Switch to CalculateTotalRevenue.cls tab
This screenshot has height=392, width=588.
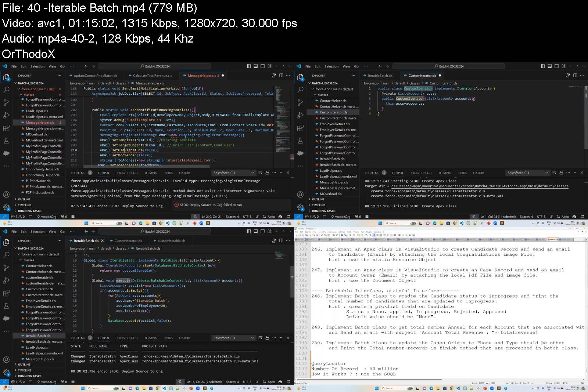coord(153,76)
